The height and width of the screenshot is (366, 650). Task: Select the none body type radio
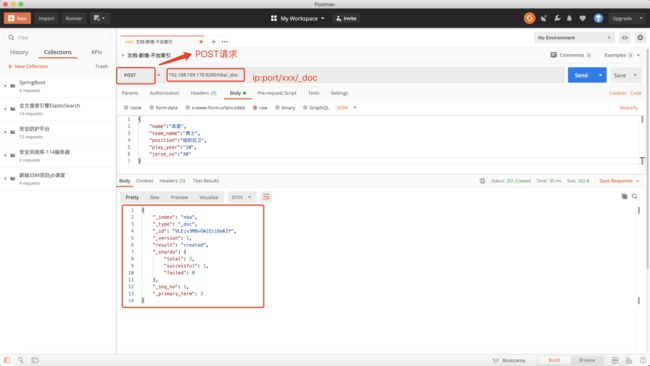click(x=126, y=107)
